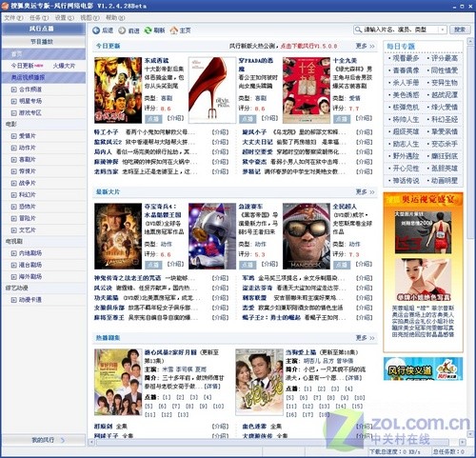Select 海外剧场 in the sidebar

coord(30,277)
